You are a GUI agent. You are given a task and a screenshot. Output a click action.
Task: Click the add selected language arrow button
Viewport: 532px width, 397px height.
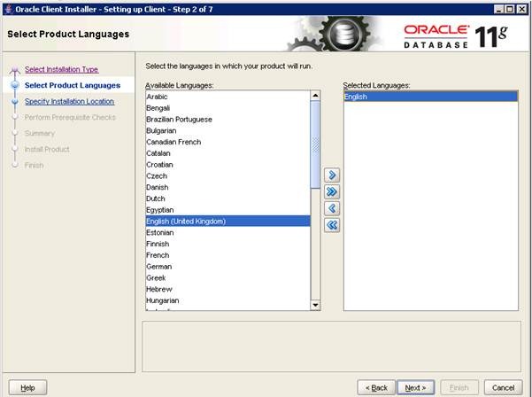tap(332, 175)
